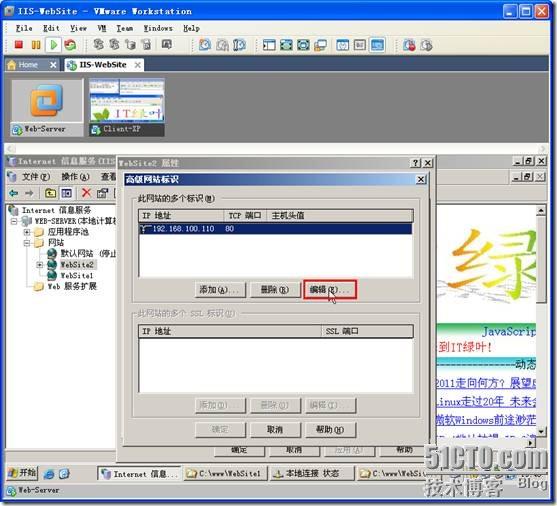Select 应用程序池 folder in the IIS tree
Screen dimensions: 557x506
(68, 232)
